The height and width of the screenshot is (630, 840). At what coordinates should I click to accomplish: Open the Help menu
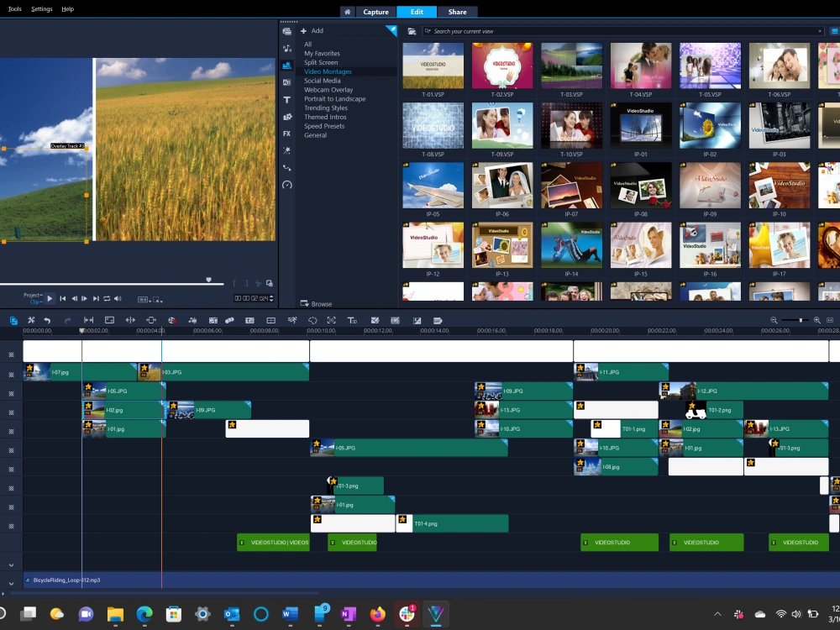click(67, 9)
